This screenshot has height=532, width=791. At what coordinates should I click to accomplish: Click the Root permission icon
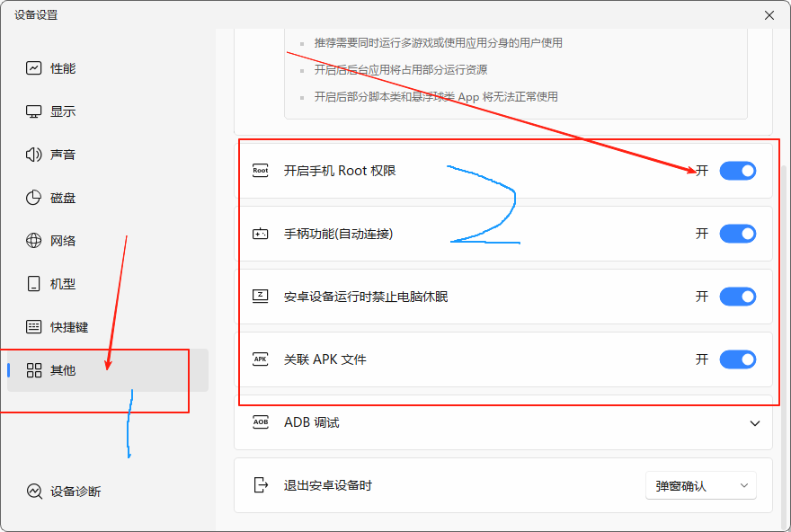tap(261, 171)
